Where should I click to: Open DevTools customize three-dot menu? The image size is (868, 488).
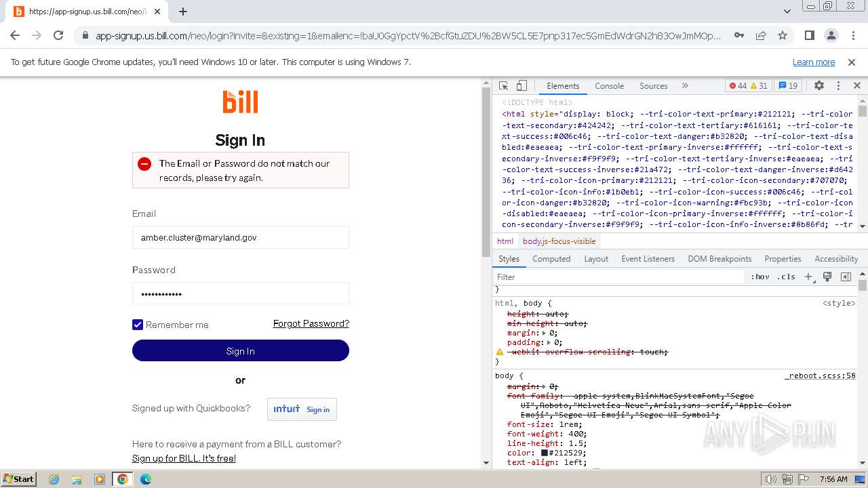(838, 85)
